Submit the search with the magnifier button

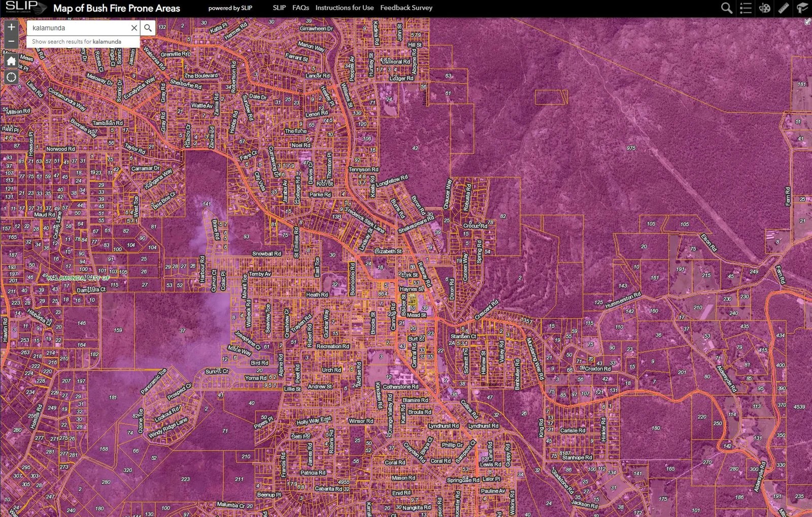click(148, 28)
